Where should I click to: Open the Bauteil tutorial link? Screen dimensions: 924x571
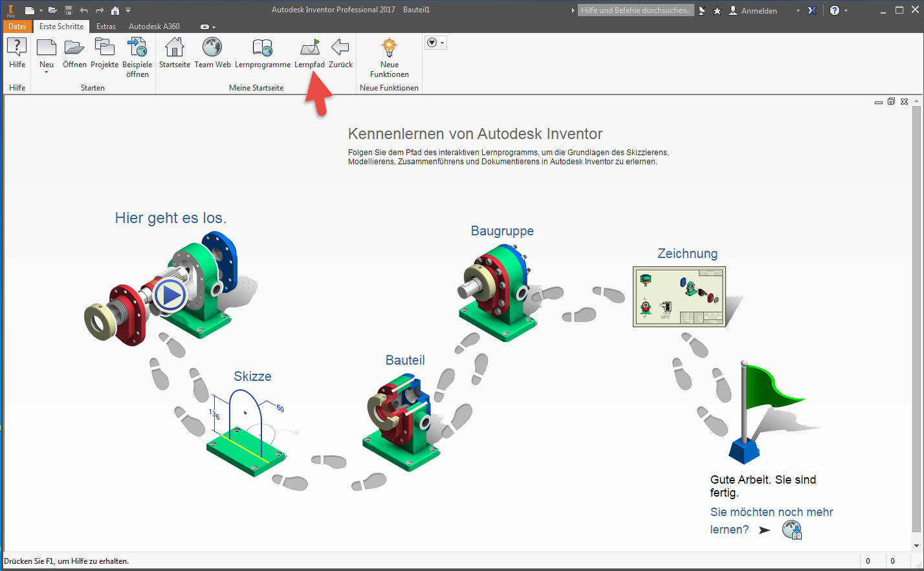pos(405,360)
